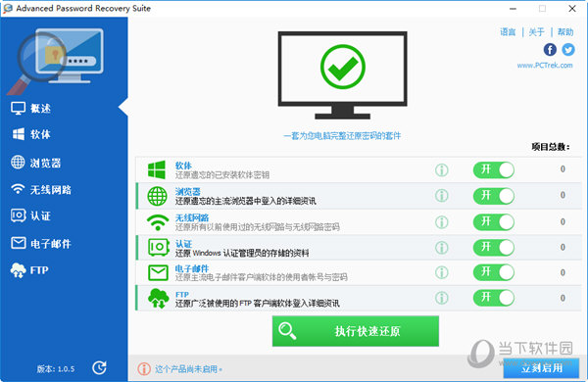Open the 语言 language link
This screenshot has width=588, height=382.
click(x=508, y=32)
